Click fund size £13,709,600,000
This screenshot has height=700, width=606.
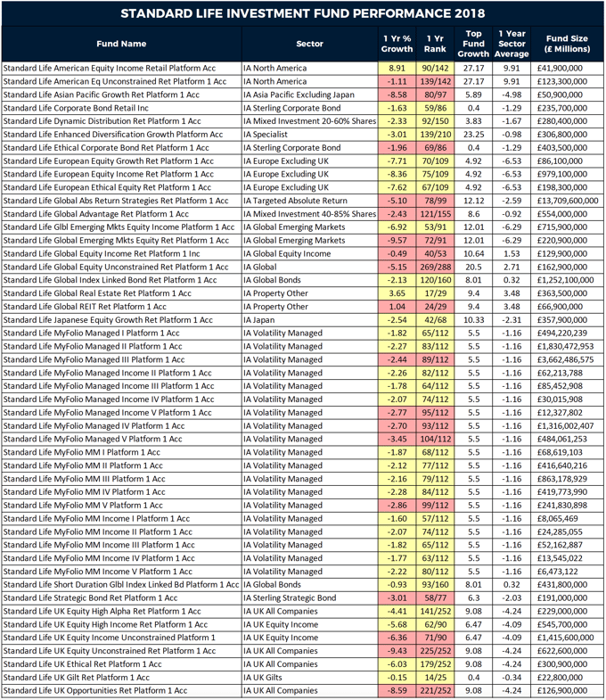(x=567, y=201)
